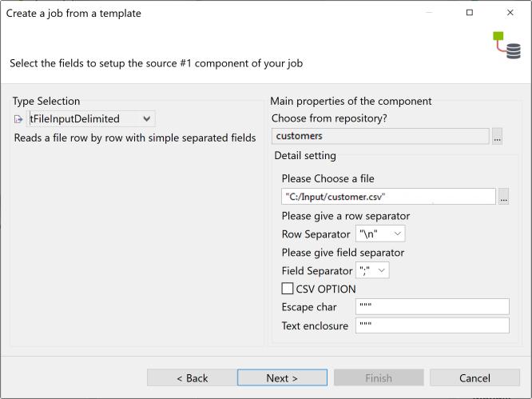This screenshot has width=532, height=399.
Task: Click the Next button
Action: point(282,378)
